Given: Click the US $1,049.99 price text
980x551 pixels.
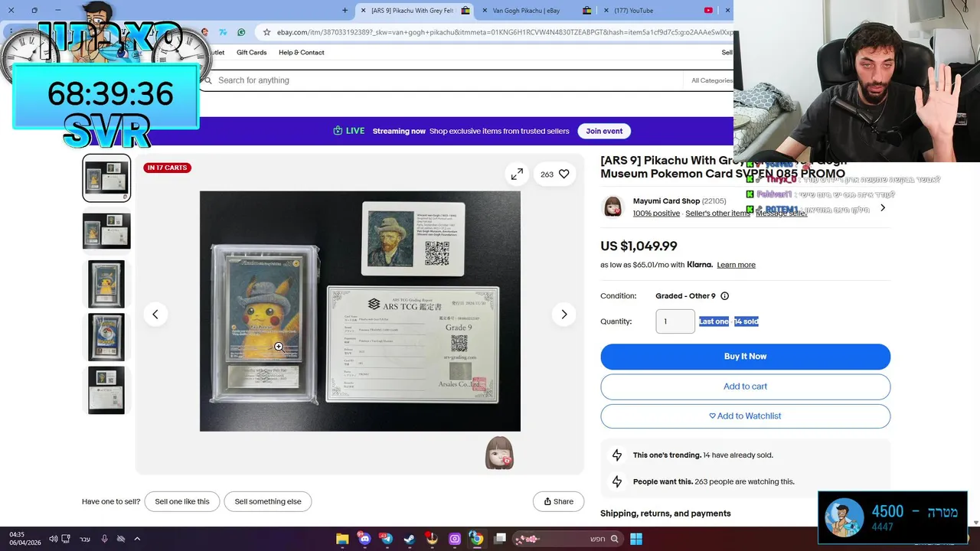Looking at the screenshot, I should point(639,246).
